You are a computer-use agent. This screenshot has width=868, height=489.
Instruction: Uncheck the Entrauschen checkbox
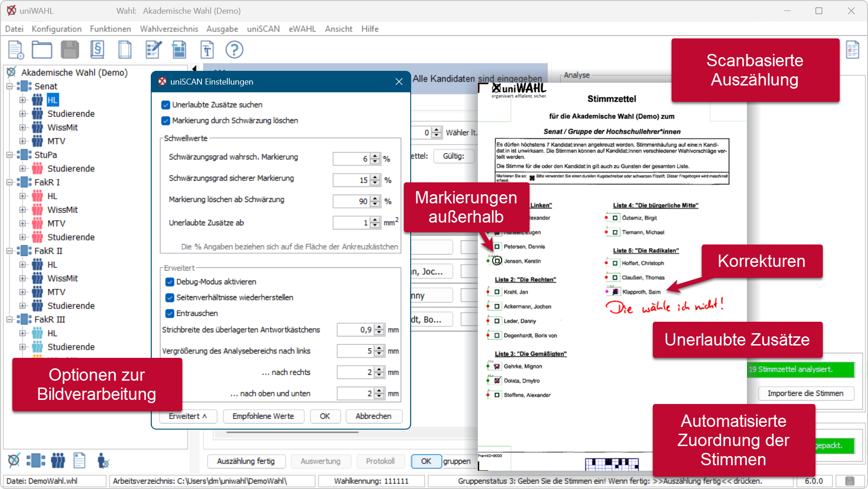(x=170, y=313)
